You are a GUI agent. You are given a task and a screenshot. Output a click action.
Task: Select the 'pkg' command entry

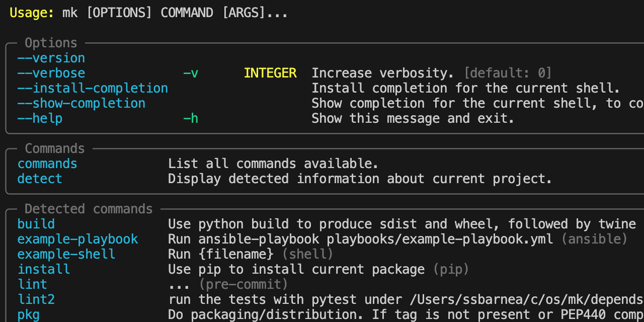point(29,314)
